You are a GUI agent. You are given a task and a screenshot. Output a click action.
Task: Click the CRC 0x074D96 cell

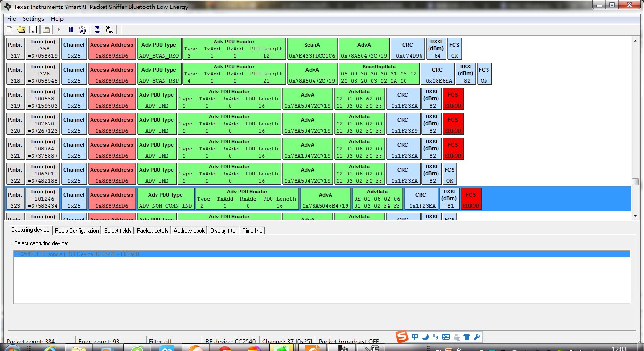coord(408,49)
